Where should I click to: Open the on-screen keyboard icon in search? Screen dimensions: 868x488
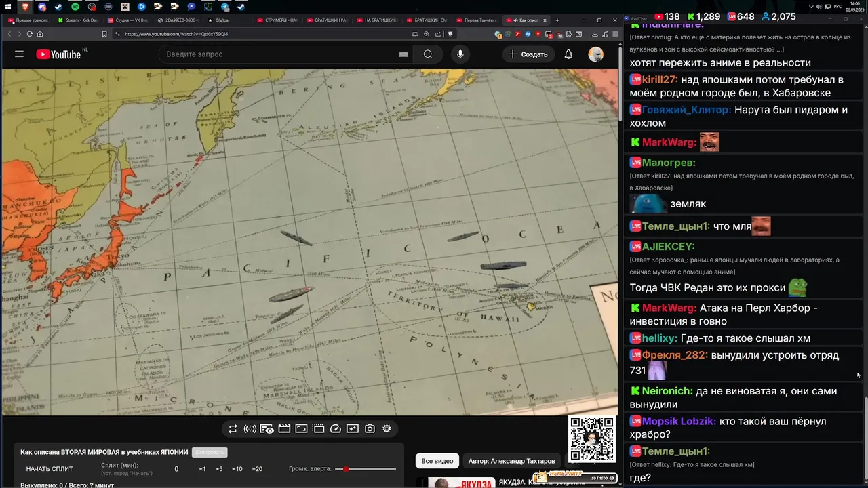pos(403,54)
